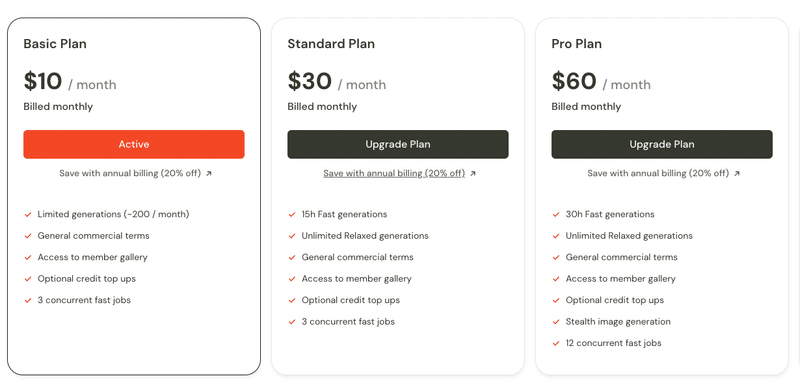This screenshot has width=800, height=385.
Task: Select the Standard Plan heading
Action: 331,44
